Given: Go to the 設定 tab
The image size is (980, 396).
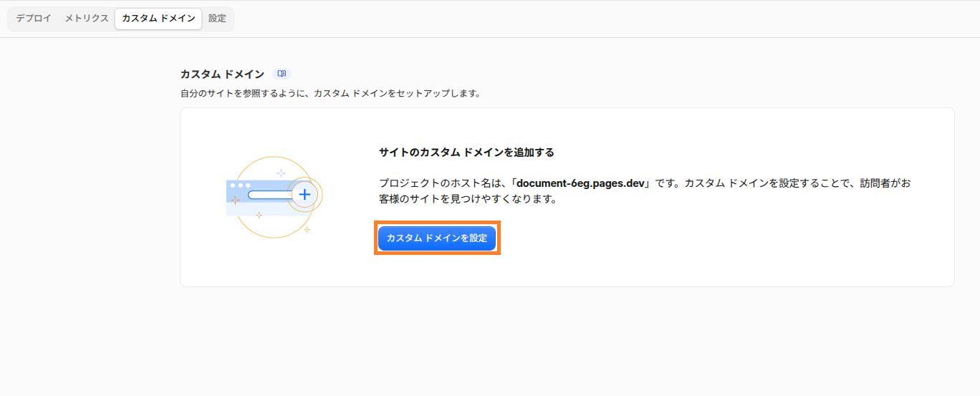Looking at the screenshot, I should pyautogui.click(x=217, y=19).
